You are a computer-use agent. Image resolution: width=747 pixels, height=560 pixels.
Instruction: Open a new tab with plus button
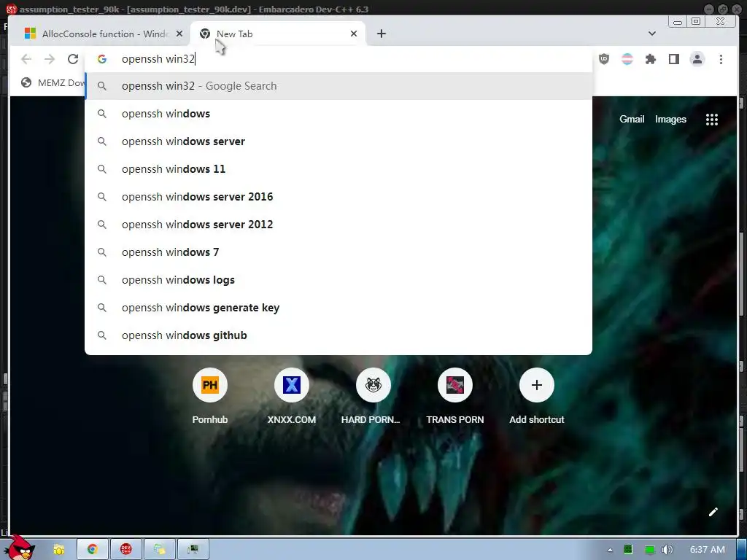click(x=381, y=34)
